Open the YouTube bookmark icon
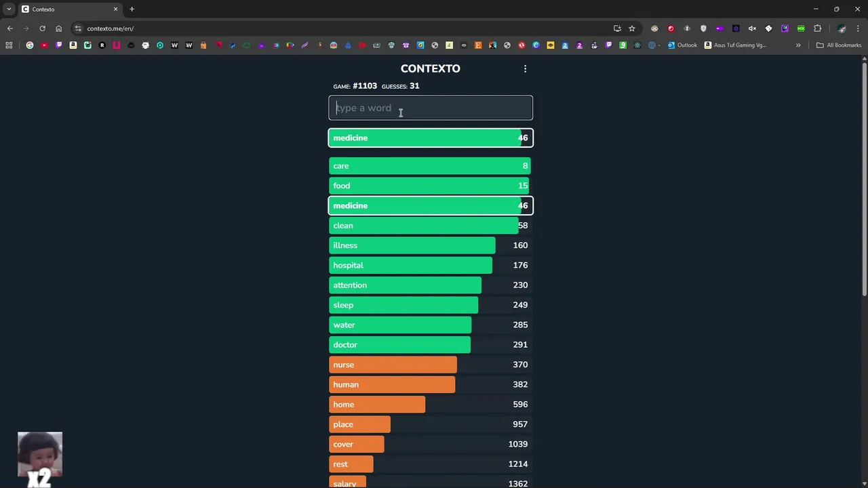 click(44, 45)
